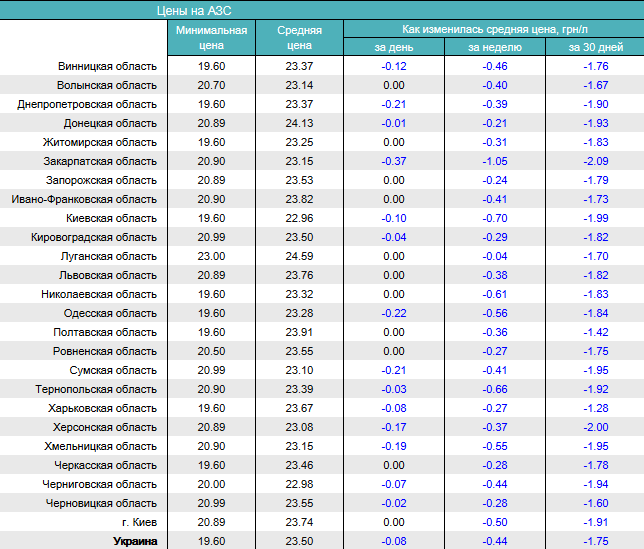Select the Днепропетровская область row label
This screenshot has height=549, width=644.
tap(87, 104)
